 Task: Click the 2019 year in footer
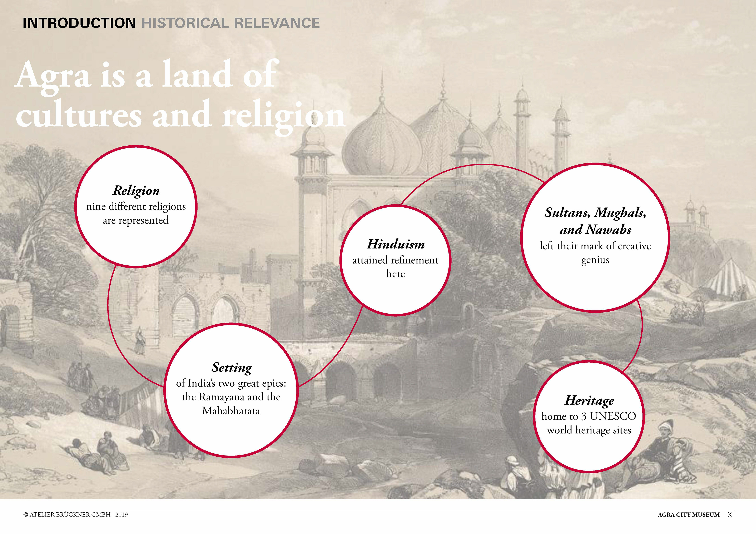click(121, 515)
